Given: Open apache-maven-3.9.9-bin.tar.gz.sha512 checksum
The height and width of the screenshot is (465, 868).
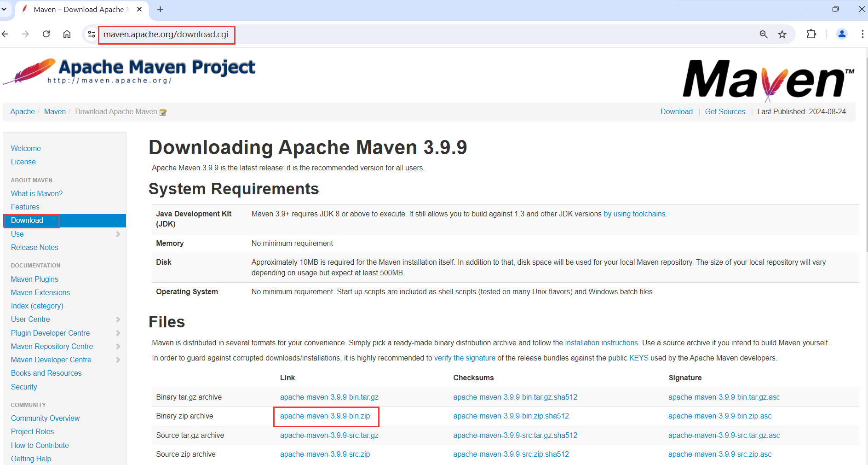Looking at the screenshot, I should 515,397.
